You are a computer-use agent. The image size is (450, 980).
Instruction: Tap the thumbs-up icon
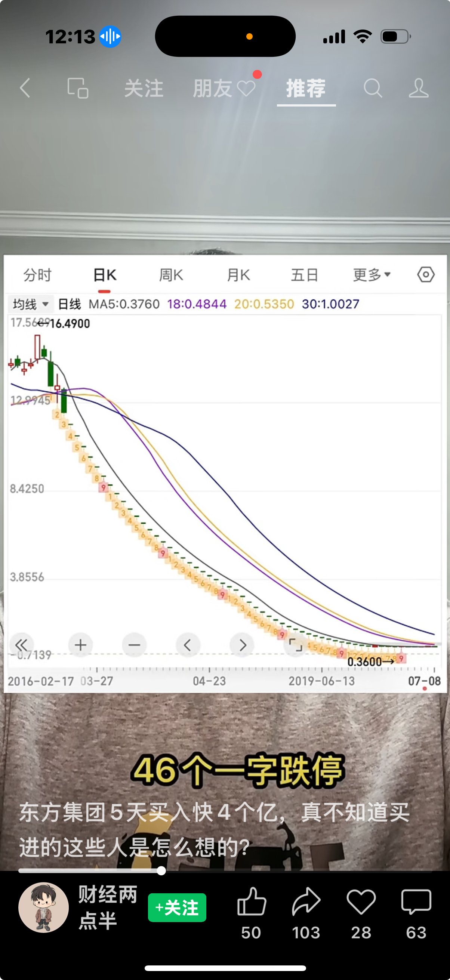coord(251,901)
